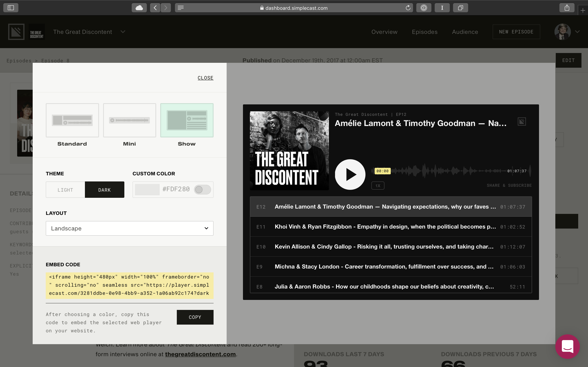
Task: Expand the user avatar account menu
Action: click(578, 32)
